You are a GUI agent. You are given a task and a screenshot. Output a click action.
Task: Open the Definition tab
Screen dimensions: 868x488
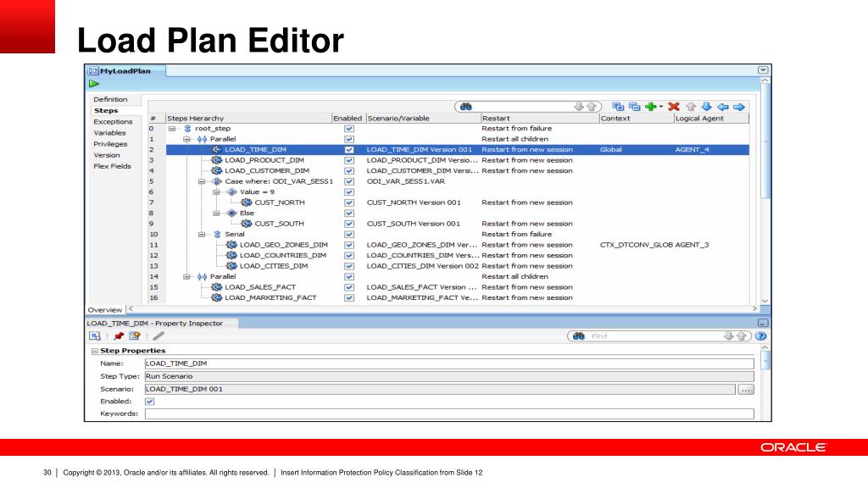tap(110, 99)
